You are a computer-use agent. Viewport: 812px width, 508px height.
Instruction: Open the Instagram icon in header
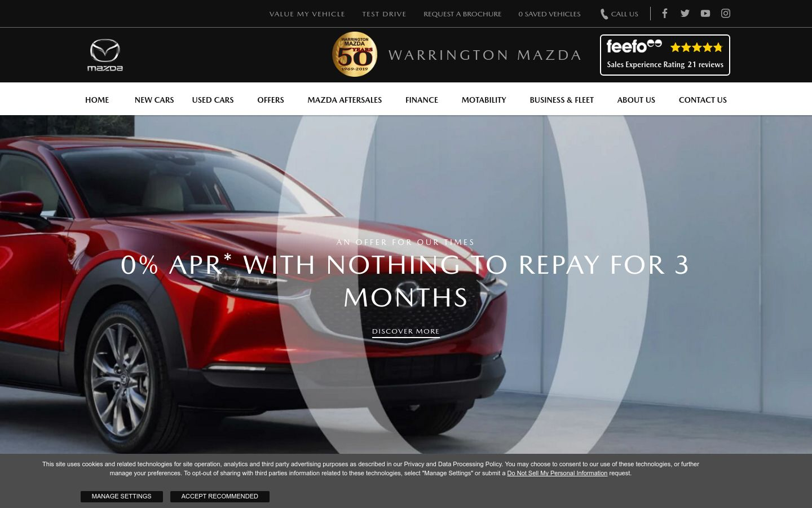click(x=726, y=14)
